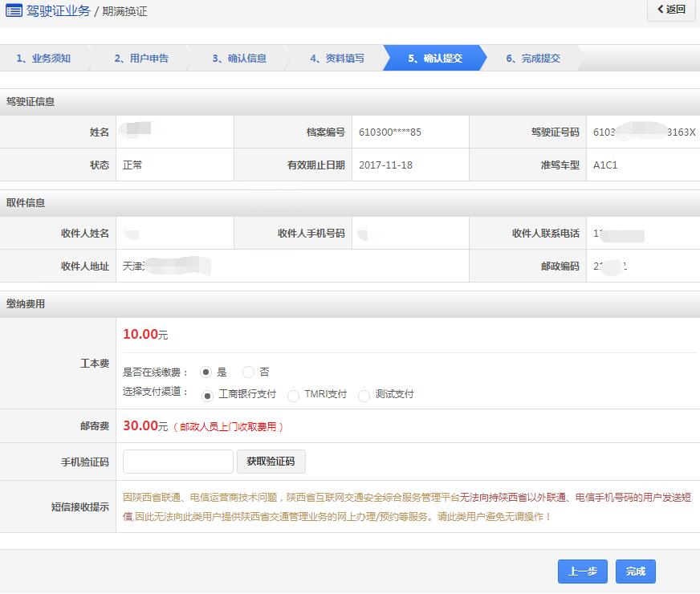Image resolution: width=700 pixels, height=594 pixels.
Task: Select 是 for online payment
Action: click(206, 372)
